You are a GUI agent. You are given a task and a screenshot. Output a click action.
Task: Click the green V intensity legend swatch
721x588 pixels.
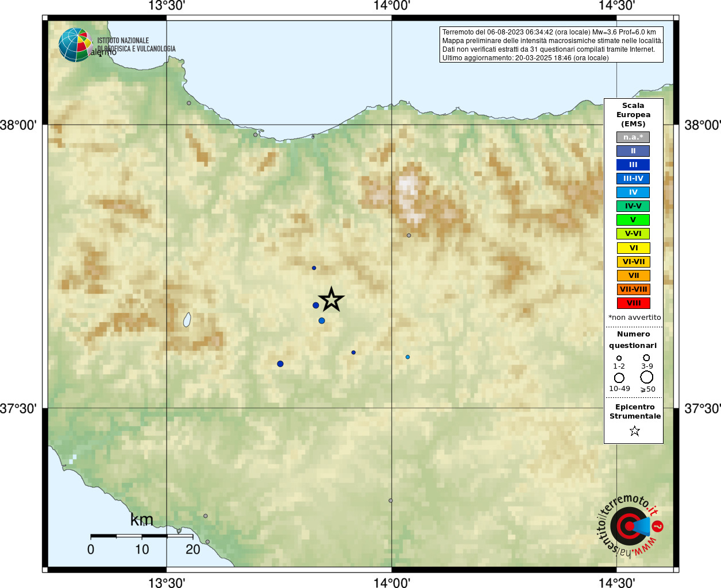pos(633,220)
